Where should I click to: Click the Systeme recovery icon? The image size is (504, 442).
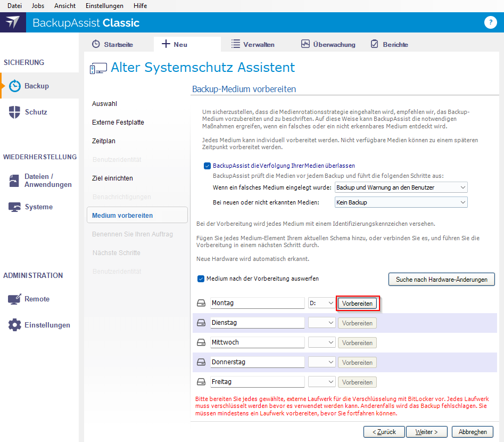(14, 207)
